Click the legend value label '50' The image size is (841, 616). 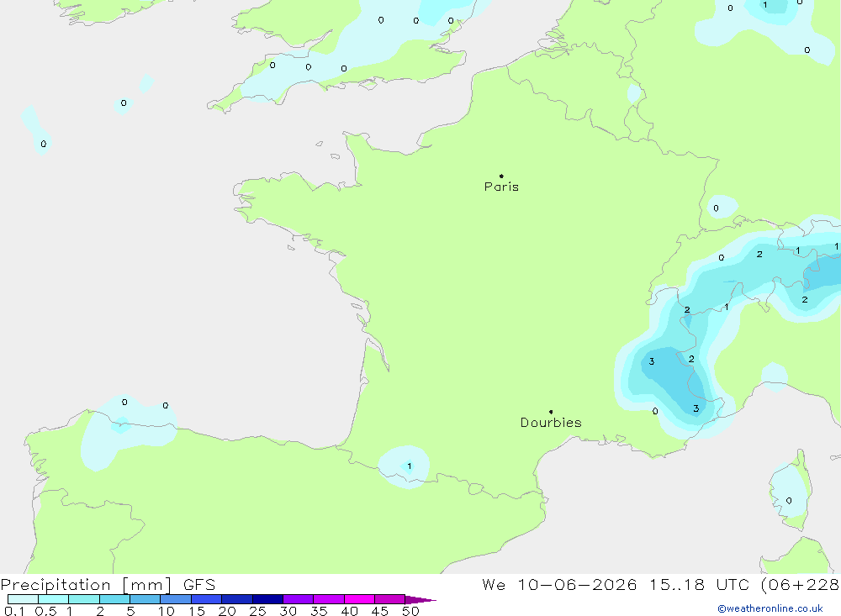click(410, 611)
